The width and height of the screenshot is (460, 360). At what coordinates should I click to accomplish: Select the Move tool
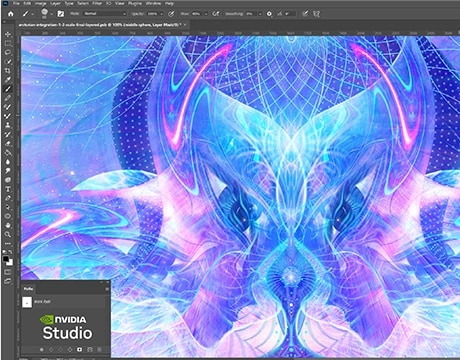point(8,34)
